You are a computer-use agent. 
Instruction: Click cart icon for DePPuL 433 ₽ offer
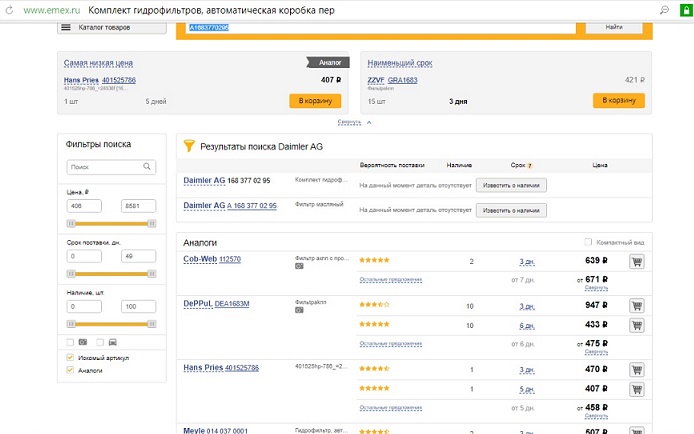pyautogui.click(x=636, y=325)
